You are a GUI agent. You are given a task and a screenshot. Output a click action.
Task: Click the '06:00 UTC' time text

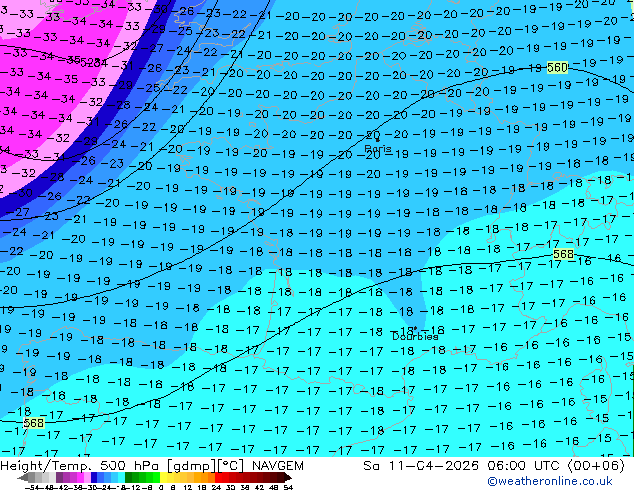click(526, 466)
